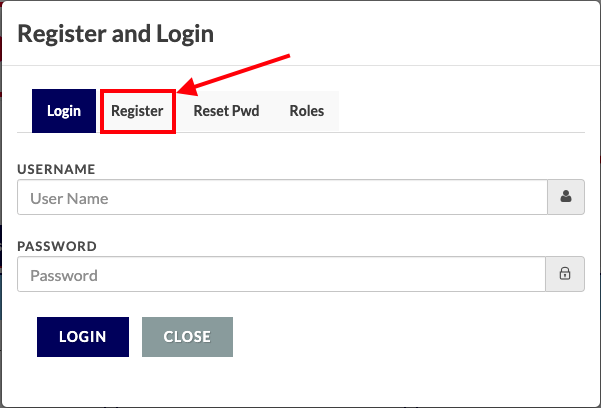Go to the Roles tab
The height and width of the screenshot is (408, 601).
(x=307, y=111)
